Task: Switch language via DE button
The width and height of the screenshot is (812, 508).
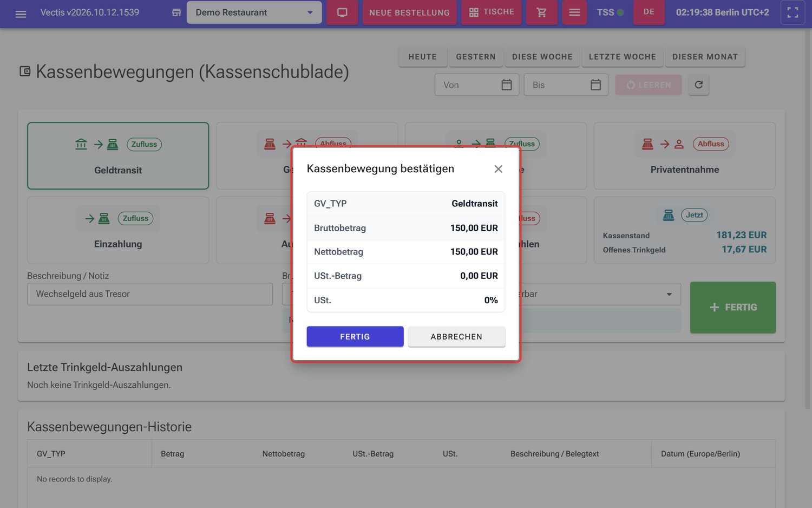Action: 649,12
